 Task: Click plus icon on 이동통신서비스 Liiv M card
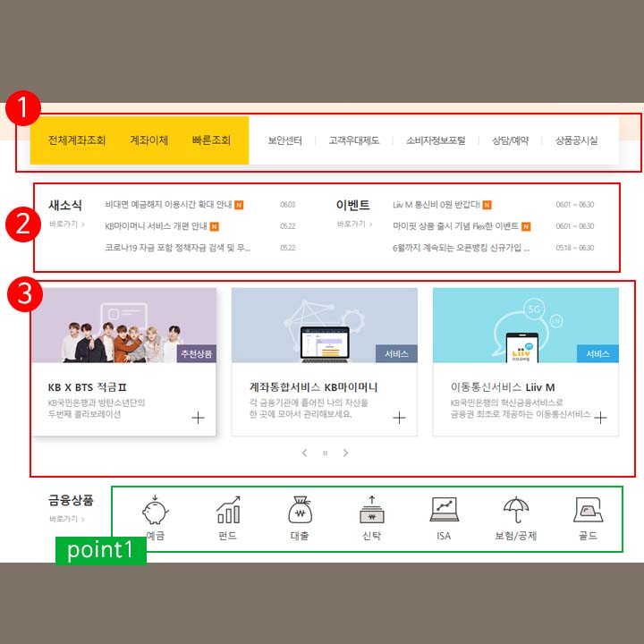point(600,418)
